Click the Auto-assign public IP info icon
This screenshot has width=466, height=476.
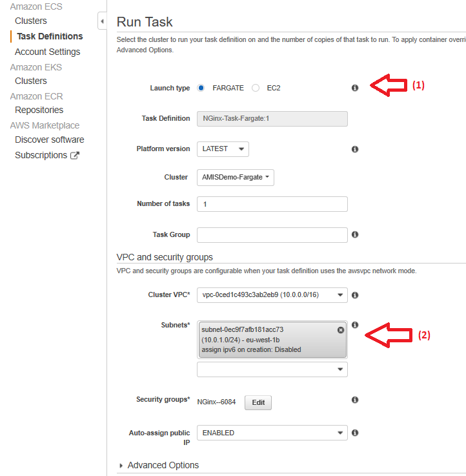[355, 433]
